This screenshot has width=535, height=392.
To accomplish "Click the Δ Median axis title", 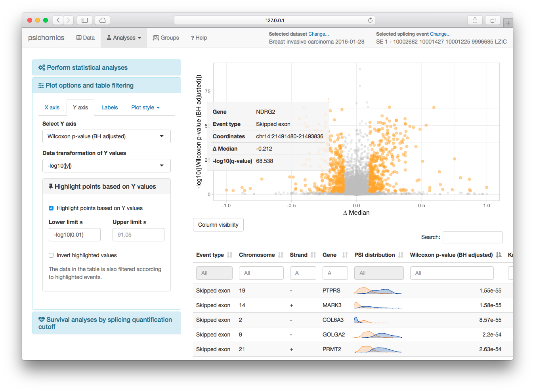I will pyautogui.click(x=356, y=212).
